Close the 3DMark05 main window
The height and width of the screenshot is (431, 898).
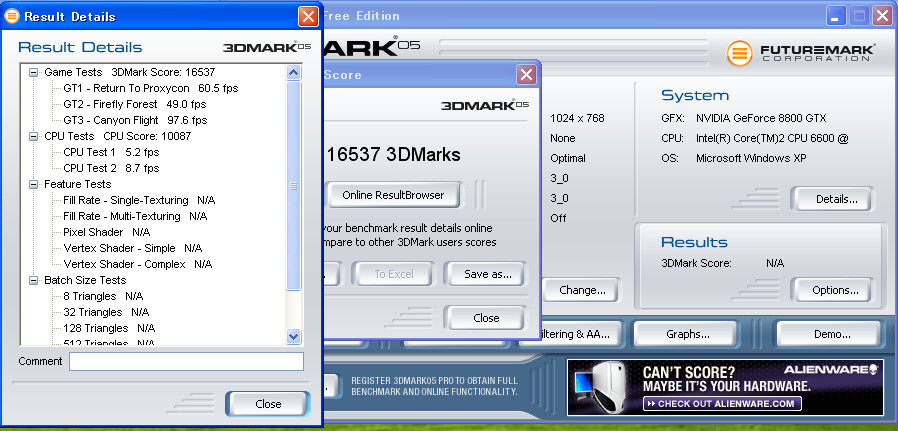click(881, 16)
